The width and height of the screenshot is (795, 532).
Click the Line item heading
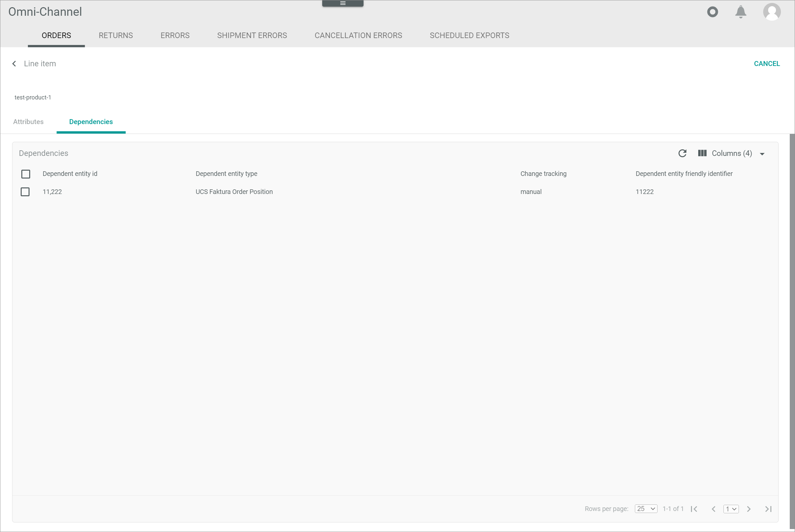click(40, 63)
